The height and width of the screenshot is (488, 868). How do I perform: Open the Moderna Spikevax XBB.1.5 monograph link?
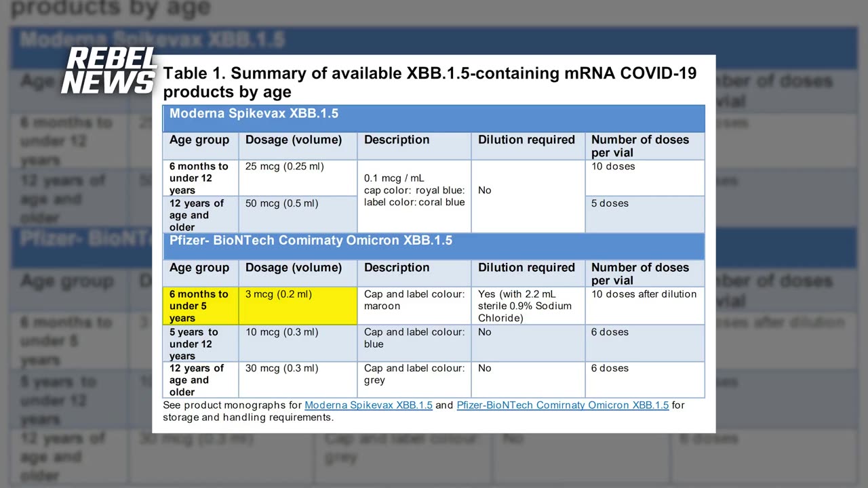pos(368,405)
